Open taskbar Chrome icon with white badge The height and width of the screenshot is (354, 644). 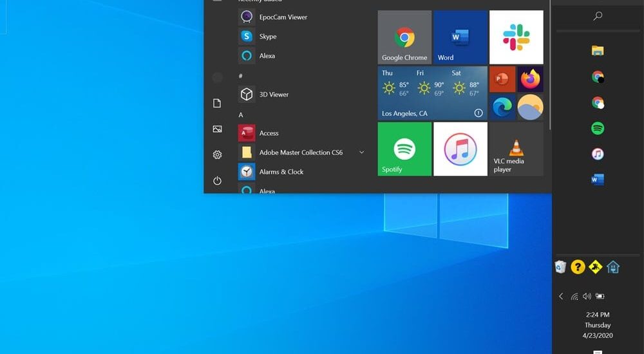click(598, 103)
